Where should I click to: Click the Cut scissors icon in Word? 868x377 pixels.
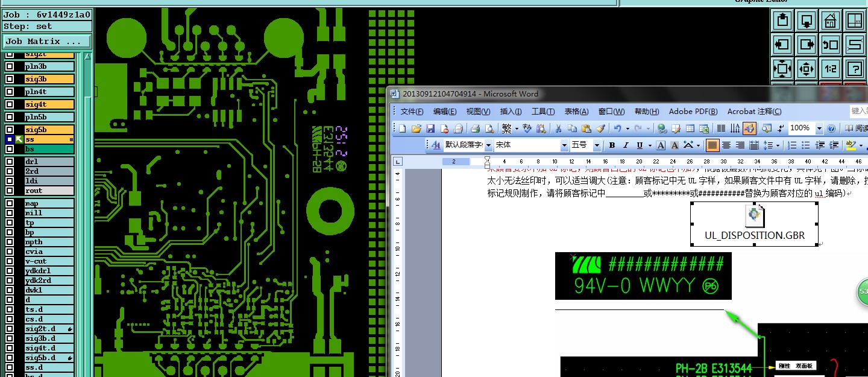[x=558, y=128]
